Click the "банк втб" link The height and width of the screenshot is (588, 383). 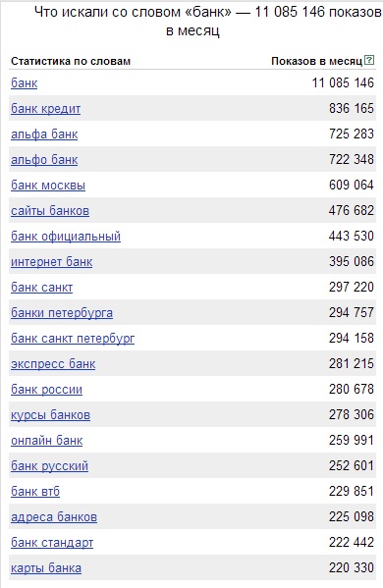coord(35,491)
